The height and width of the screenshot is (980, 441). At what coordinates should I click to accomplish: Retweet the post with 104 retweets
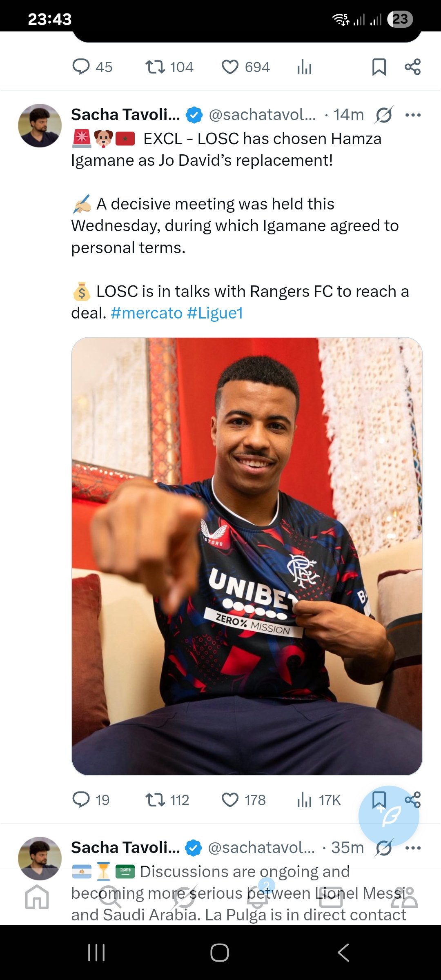point(169,67)
